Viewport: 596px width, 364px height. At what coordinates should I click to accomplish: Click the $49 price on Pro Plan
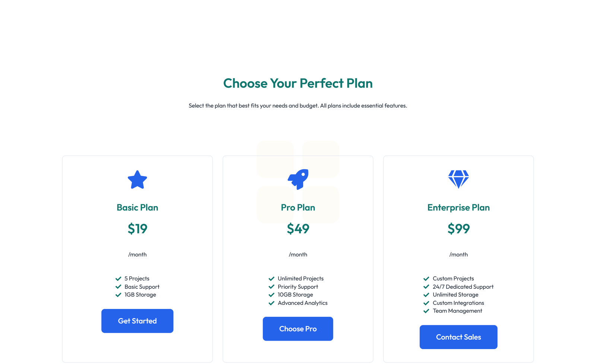pos(298,229)
